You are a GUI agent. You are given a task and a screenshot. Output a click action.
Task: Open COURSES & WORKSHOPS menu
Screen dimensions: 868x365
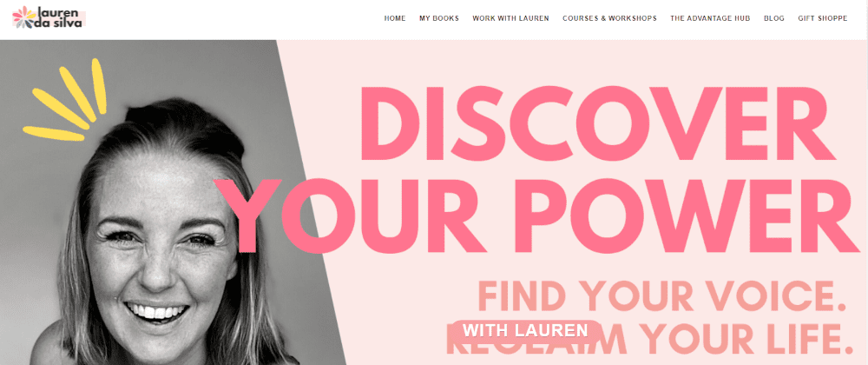(x=609, y=18)
